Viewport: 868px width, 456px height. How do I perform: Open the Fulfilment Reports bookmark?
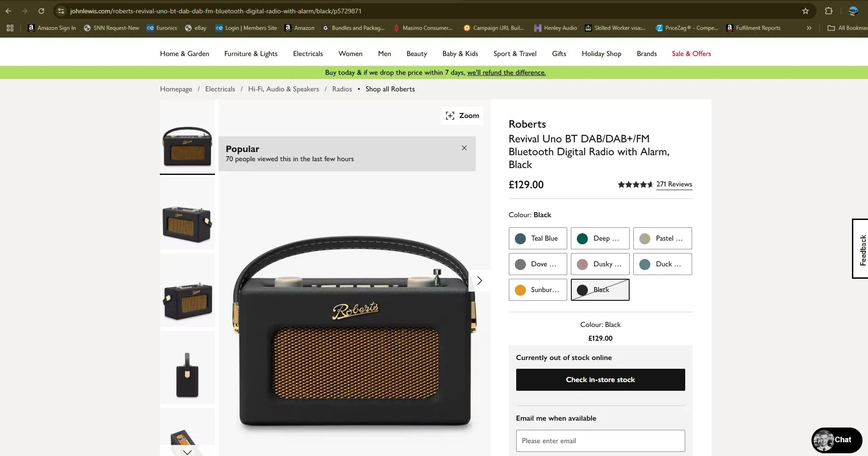pyautogui.click(x=753, y=28)
